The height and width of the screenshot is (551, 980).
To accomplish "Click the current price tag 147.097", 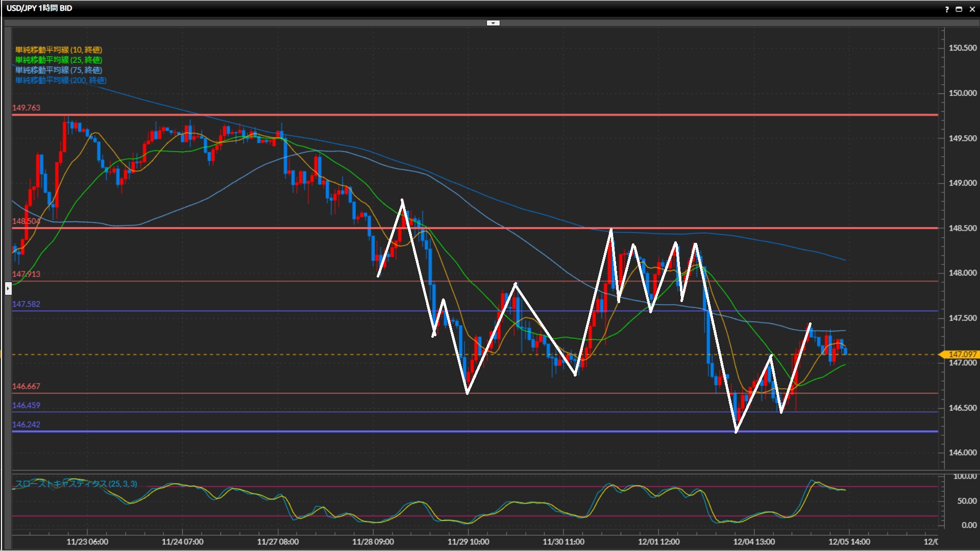I will click(x=962, y=354).
